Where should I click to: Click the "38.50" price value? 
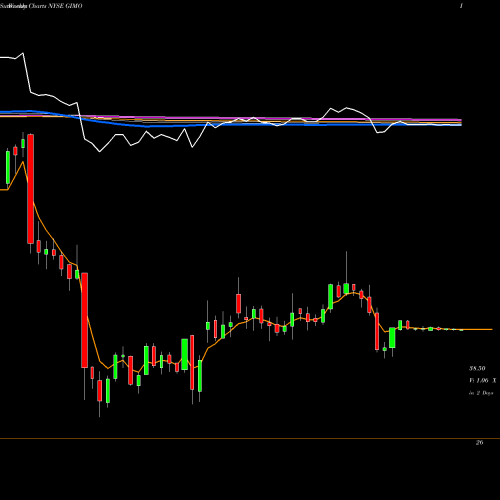point(477,368)
